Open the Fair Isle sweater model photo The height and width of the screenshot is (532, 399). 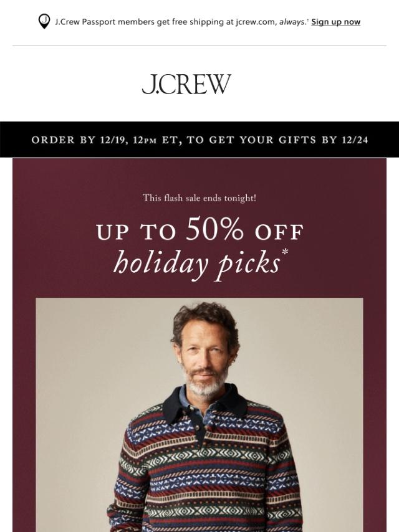pos(199,415)
